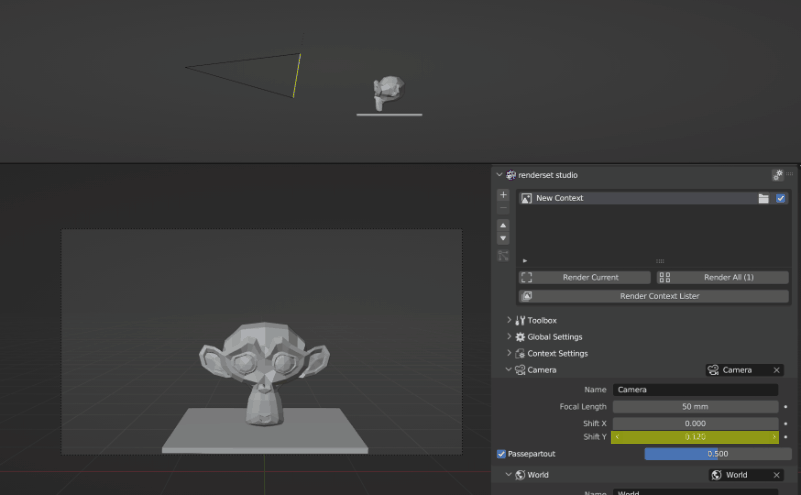Add a new render context with plus icon
Image resolution: width=801 pixels, height=495 pixels.
pos(503,195)
